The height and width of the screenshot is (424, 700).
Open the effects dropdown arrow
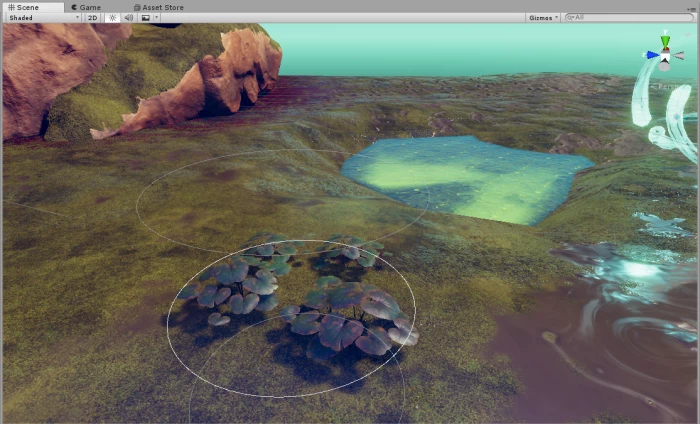click(155, 18)
